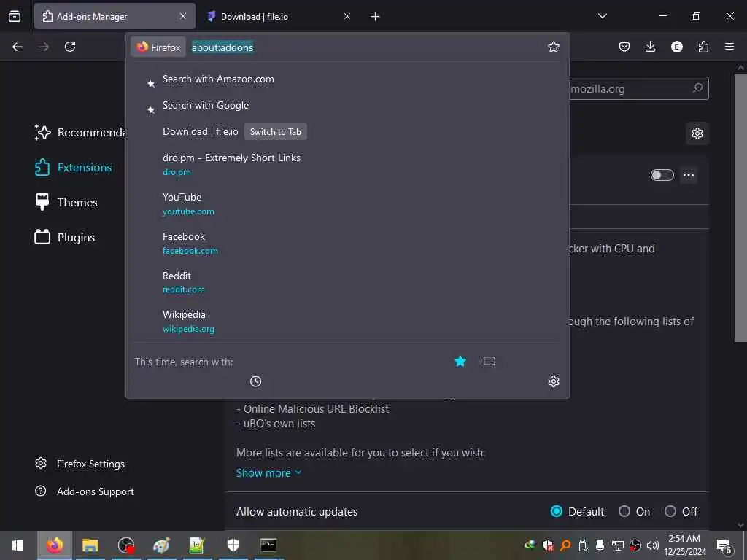Open the dro.pm Extremely Short Links suggestion
The height and width of the screenshot is (560, 747).
(x=347, y=164)
